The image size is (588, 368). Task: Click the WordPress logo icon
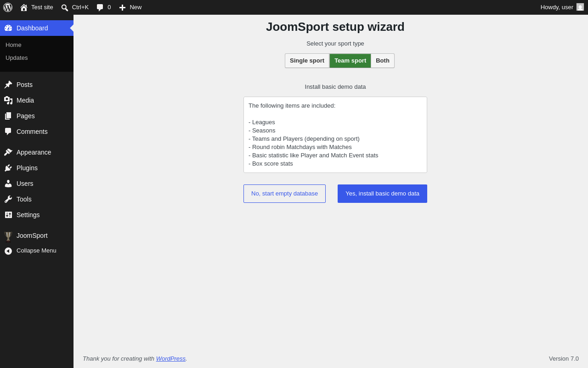click(x=8, y=7)
